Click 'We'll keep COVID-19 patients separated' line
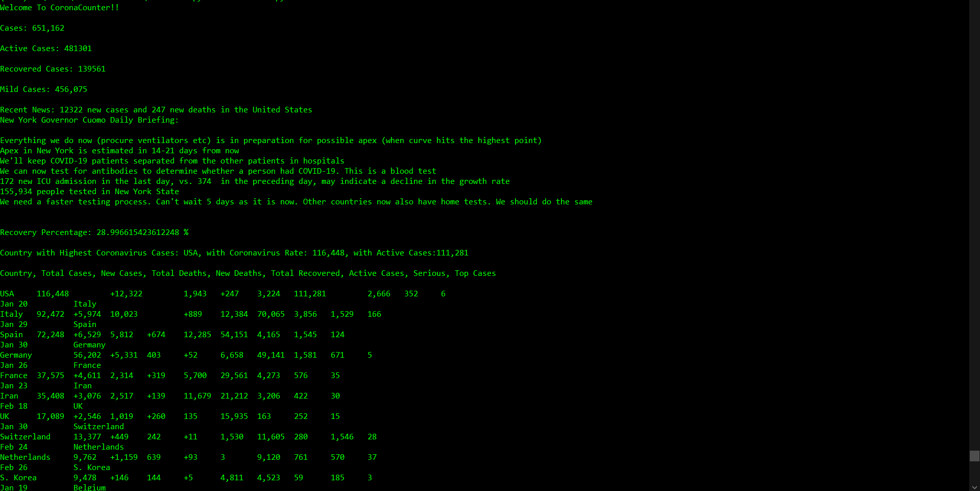Image resolution: width=980 pixels, height=491 pixels. (173, 161)
